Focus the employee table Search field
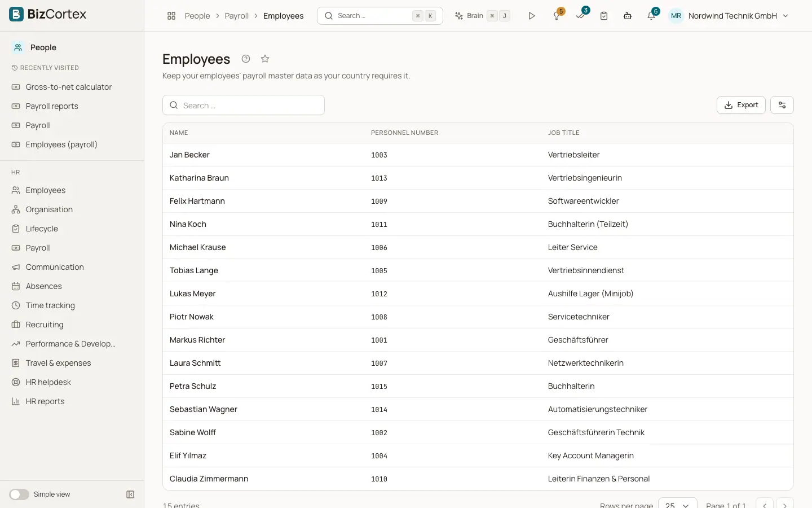The height and width of the screenshot is (508, 812). (244, 105)
